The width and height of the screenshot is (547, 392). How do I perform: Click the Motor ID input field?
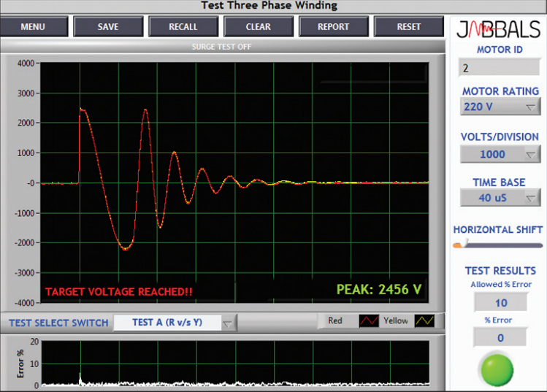pos(498,68)
